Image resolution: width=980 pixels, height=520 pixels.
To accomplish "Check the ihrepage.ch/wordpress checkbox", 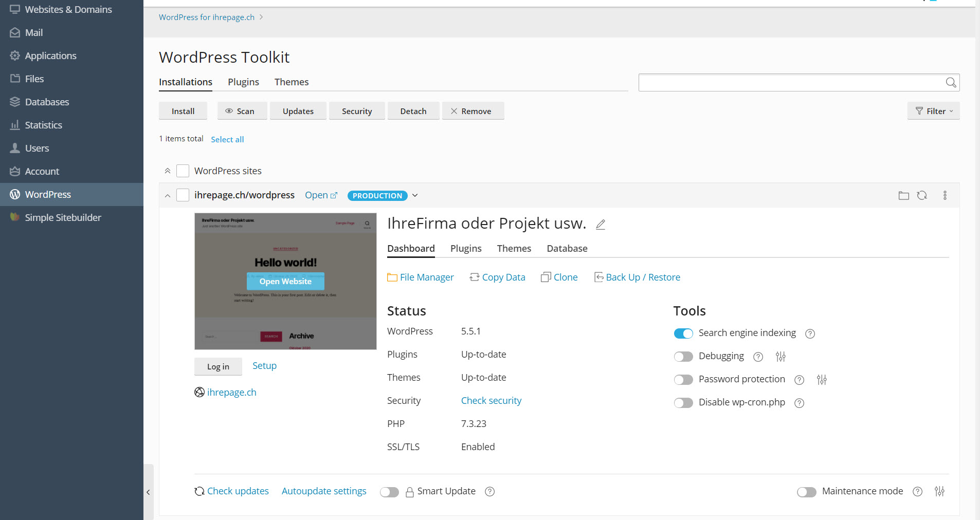I will [183, 195].
